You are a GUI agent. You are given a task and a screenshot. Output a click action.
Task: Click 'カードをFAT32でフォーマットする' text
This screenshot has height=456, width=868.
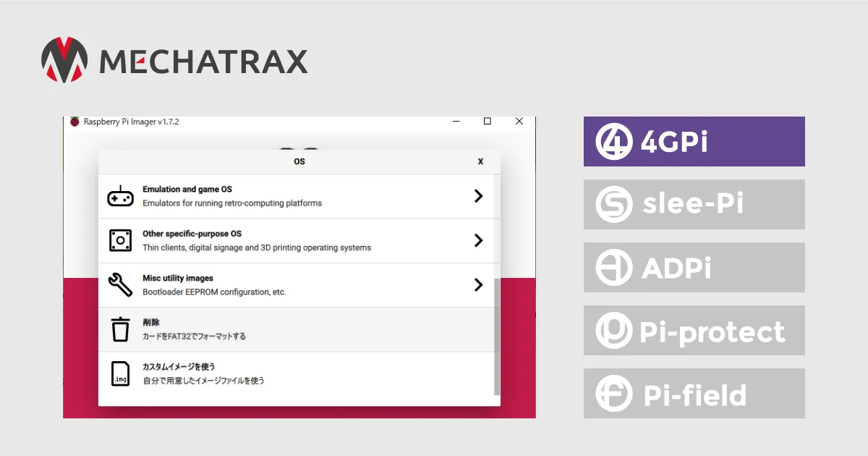(194, 337)
